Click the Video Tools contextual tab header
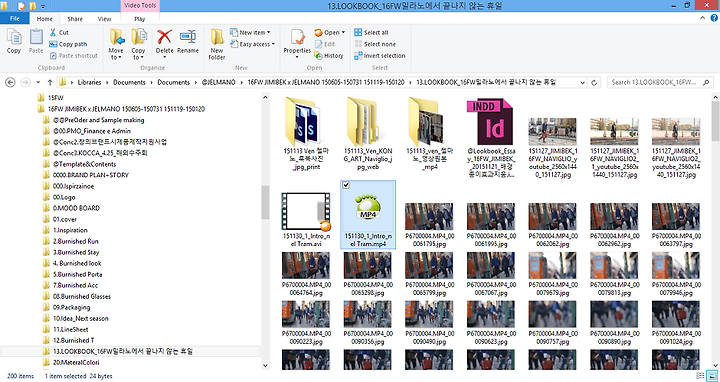The image size is (720, 382). click(140, 6)
